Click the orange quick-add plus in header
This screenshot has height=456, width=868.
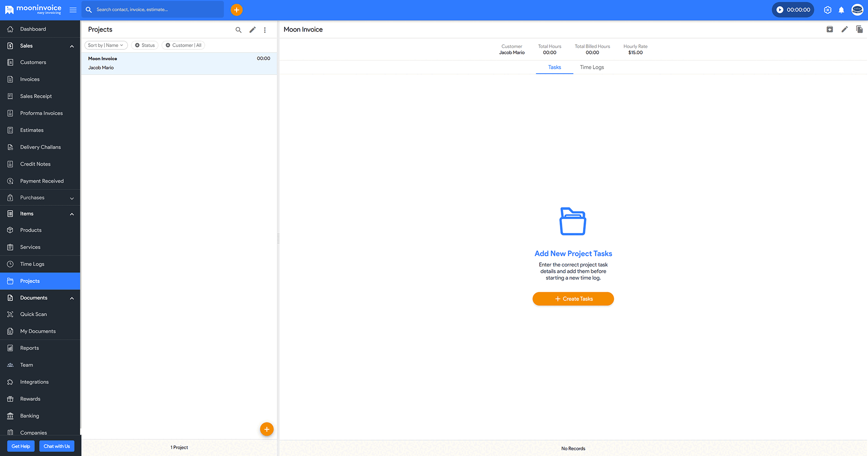click(237, 9)
